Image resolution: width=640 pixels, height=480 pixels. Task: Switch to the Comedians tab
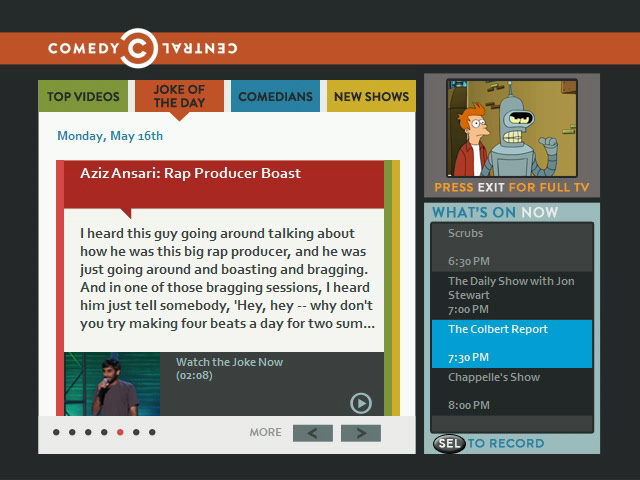click(x=275, y=97)
